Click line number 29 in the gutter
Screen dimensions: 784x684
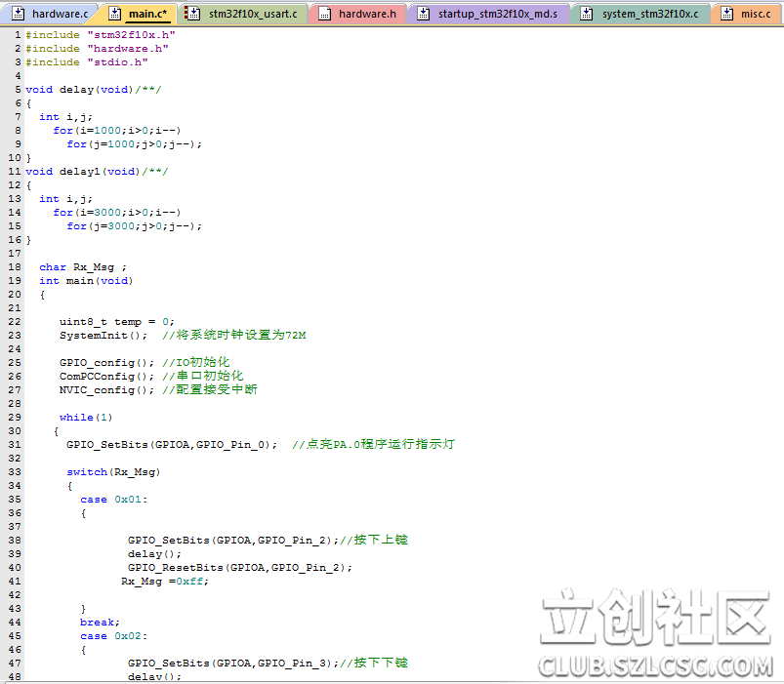click(x=15, y=418)
